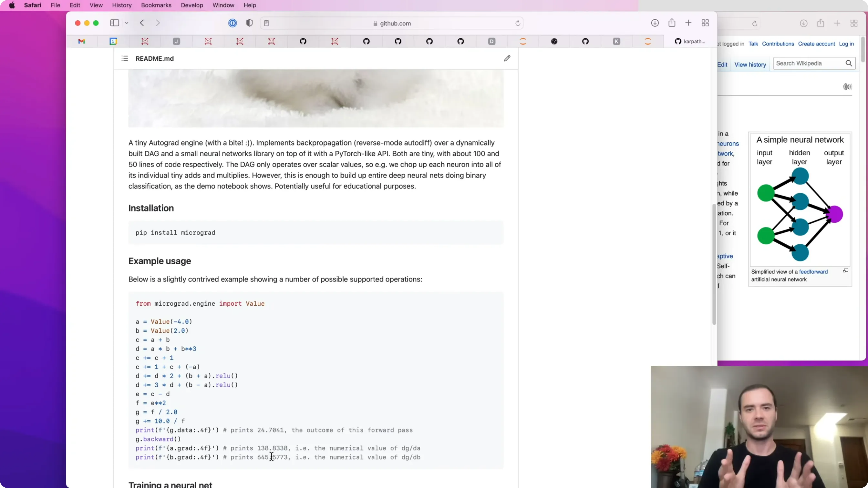Click Talk link in Wikipedia window
The height and width of the screenshot is (488, 868).
(753, 44)
